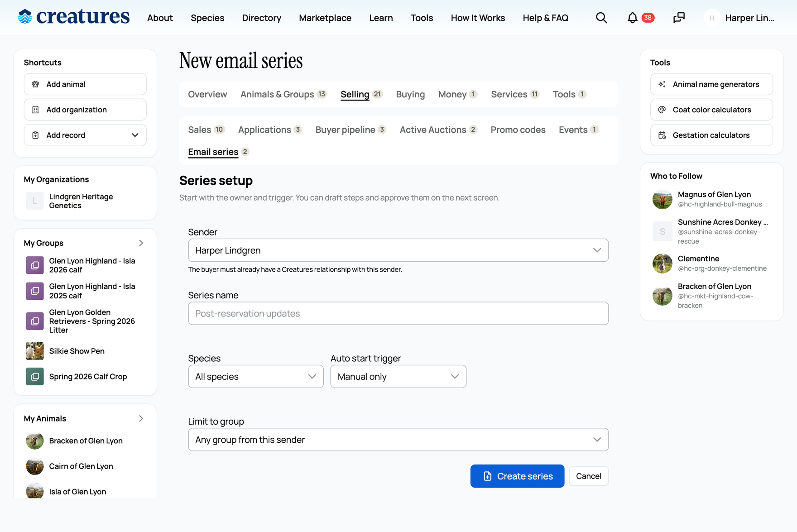Open the Tools tab with badge 1
Screen dimensions: 797x532
point(570,94)
